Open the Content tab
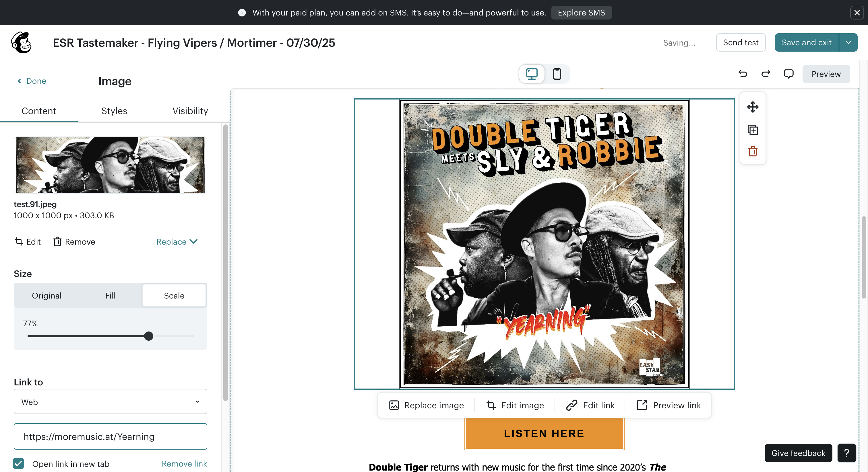The width and height of the screenshot is (868, 472). 39,111
